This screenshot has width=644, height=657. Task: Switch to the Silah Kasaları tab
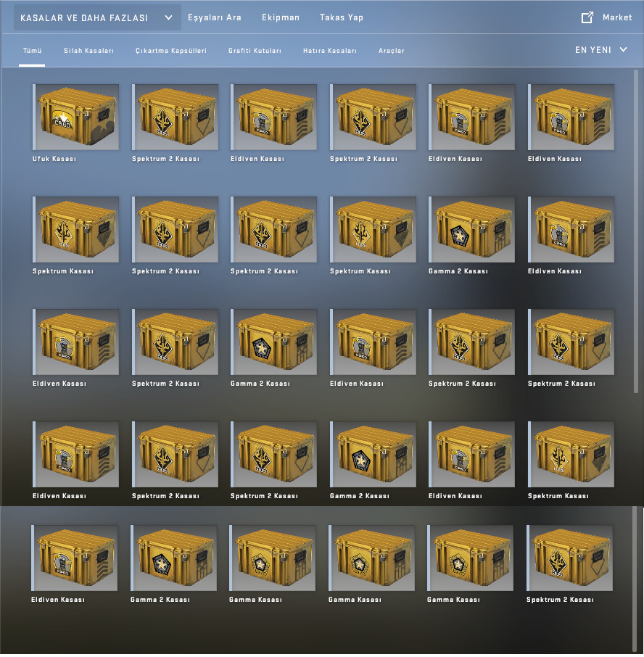(88, 51)
